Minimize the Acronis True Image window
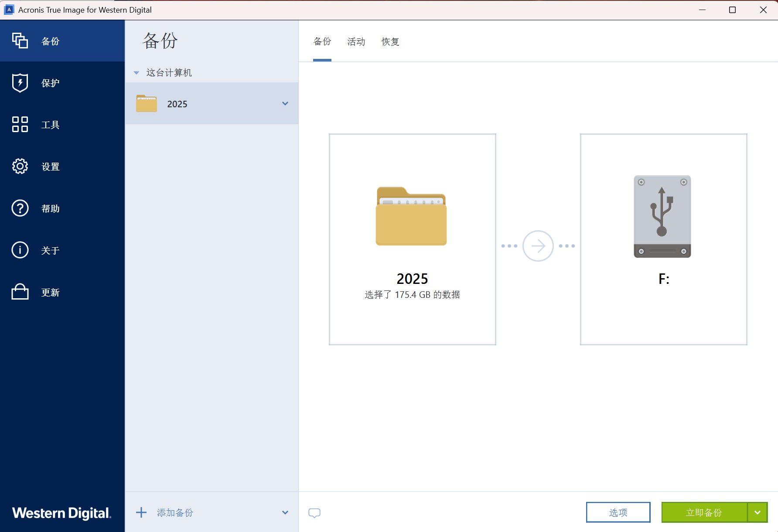Viewport: 778px width, 532px height. coord(702,10)
